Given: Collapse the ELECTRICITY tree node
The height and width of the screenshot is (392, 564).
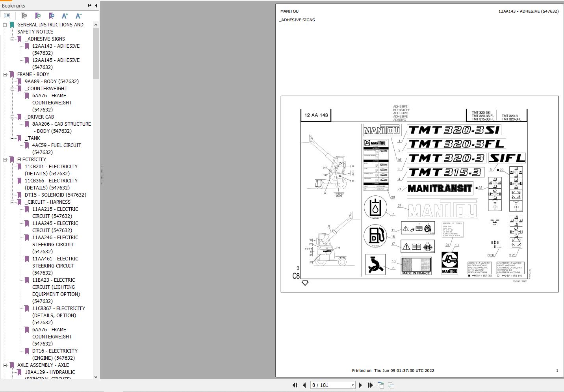Looking at the screenshot, I should pos(5,160).
